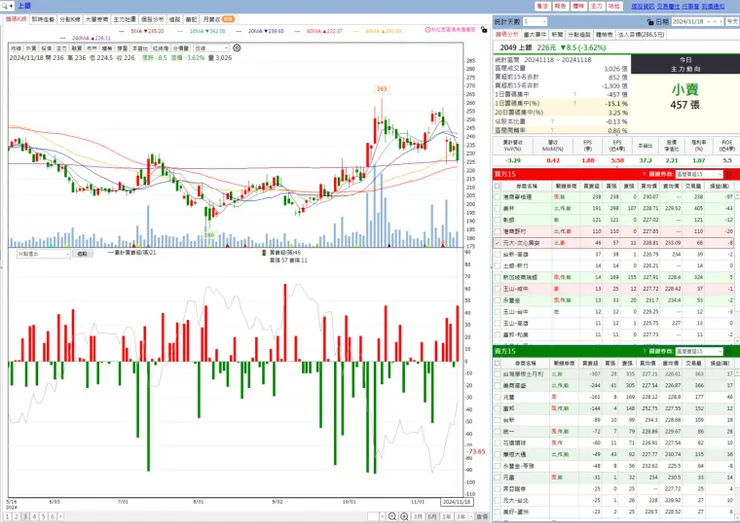Check the 摩根大通 seller row checkbox
Screen dimensions: 740x523
click(x=497, y=455)
